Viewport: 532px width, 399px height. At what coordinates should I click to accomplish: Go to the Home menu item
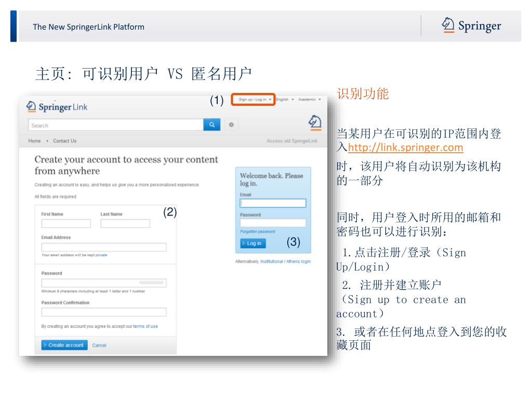click(34, 141)
